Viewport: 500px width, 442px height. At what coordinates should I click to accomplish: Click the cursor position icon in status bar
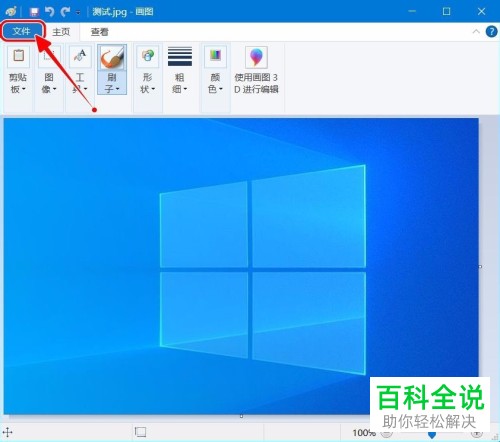(8, 433)
